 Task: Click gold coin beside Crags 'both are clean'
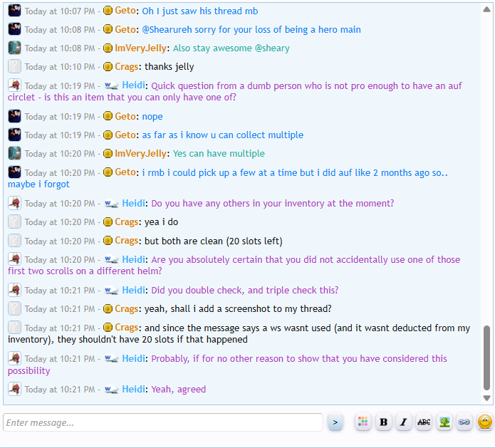[x=108, y=241]
